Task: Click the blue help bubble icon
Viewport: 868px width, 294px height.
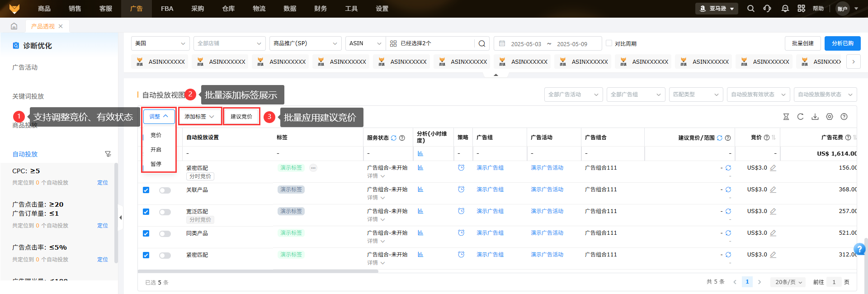Action: click(x=859, y=249)
